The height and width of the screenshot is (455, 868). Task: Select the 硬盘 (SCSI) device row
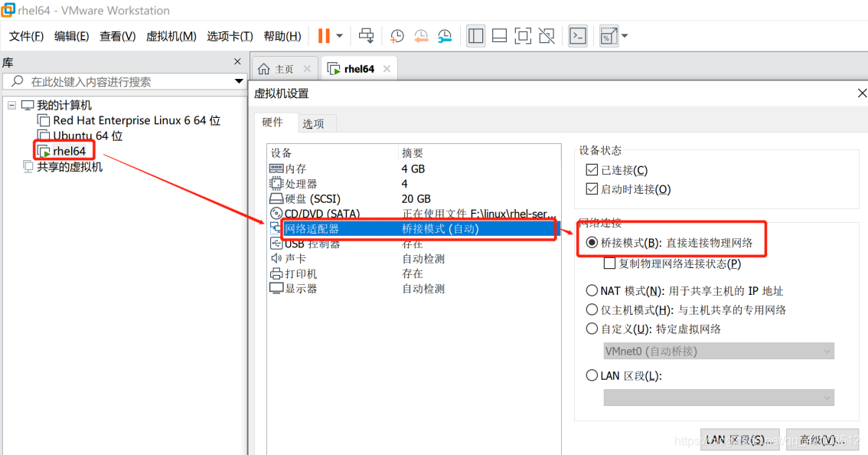(x=413, y=198)
